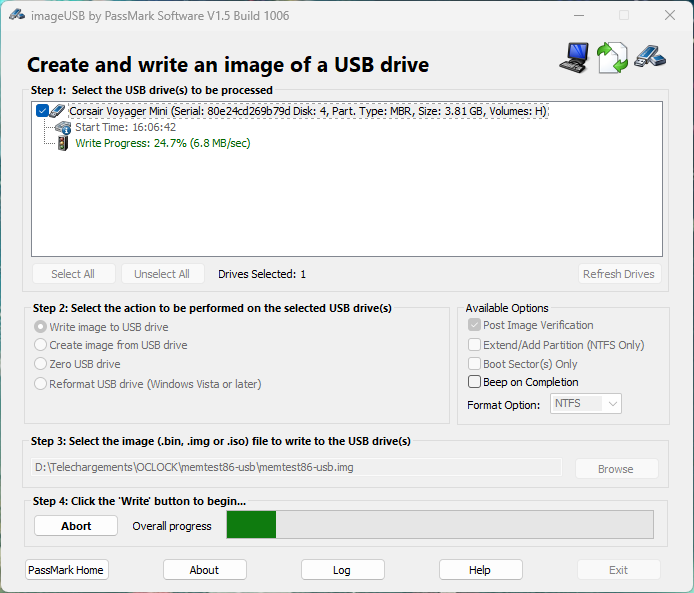Screen dimensions: 694x593
Task: Select the Zero USB drive radio button
Action: [41, 364]
